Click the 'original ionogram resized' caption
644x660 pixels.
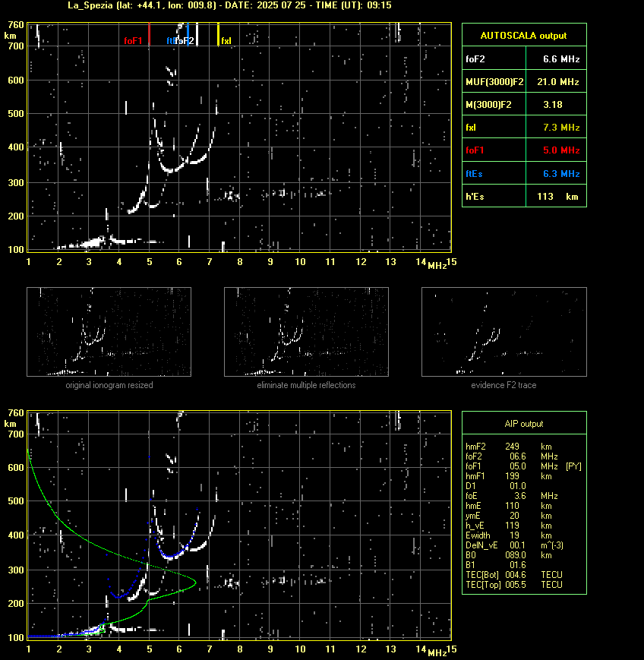[x=109, y=385]
